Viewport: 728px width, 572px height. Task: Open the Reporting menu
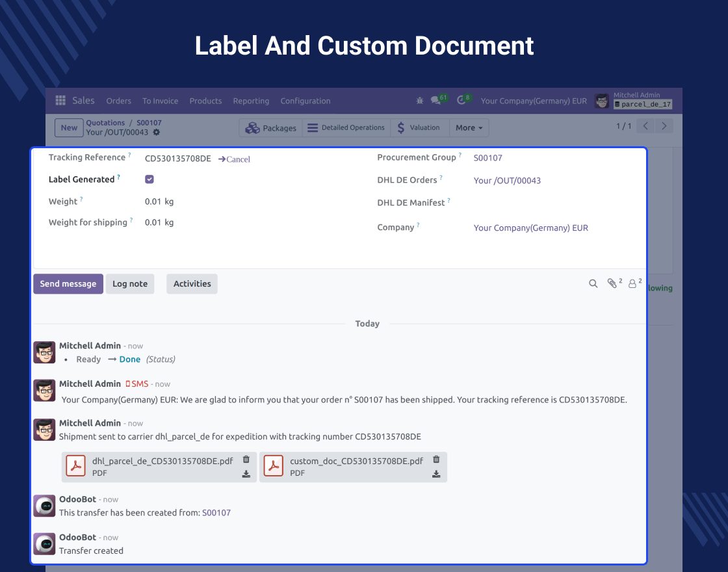251,101
